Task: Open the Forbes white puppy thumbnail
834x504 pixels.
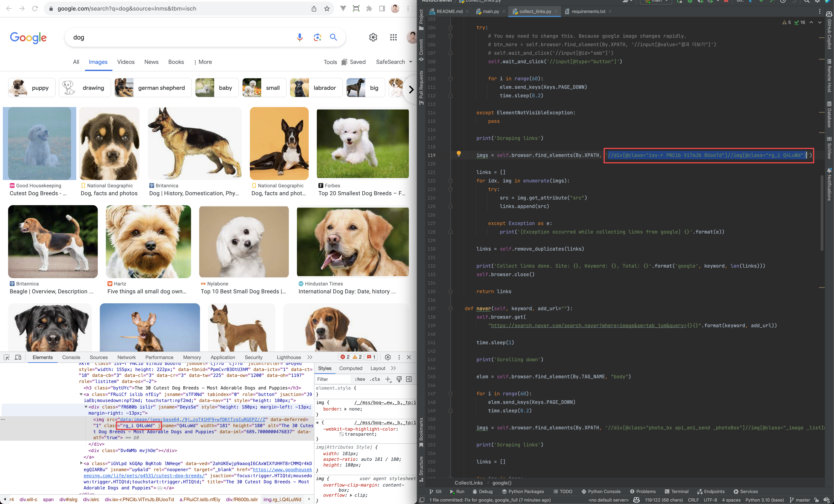Action: pyautogui.click(x=362, y=143)
